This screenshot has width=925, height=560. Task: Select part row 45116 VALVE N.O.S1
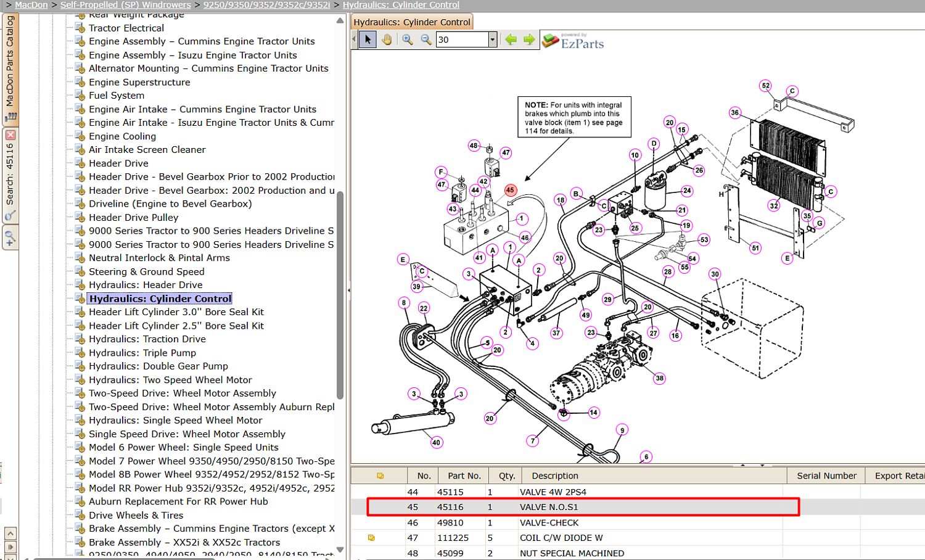tap(638, 507)
